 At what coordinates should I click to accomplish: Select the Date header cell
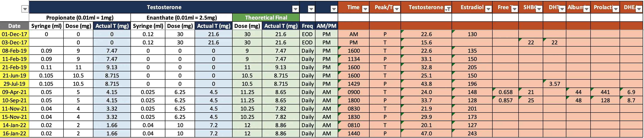(14, 26)
